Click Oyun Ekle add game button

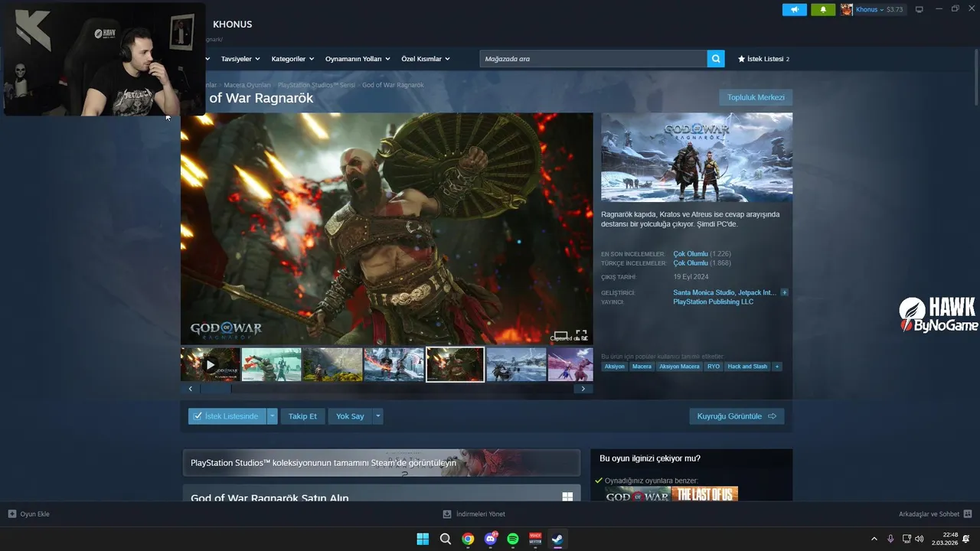[28, 514]
